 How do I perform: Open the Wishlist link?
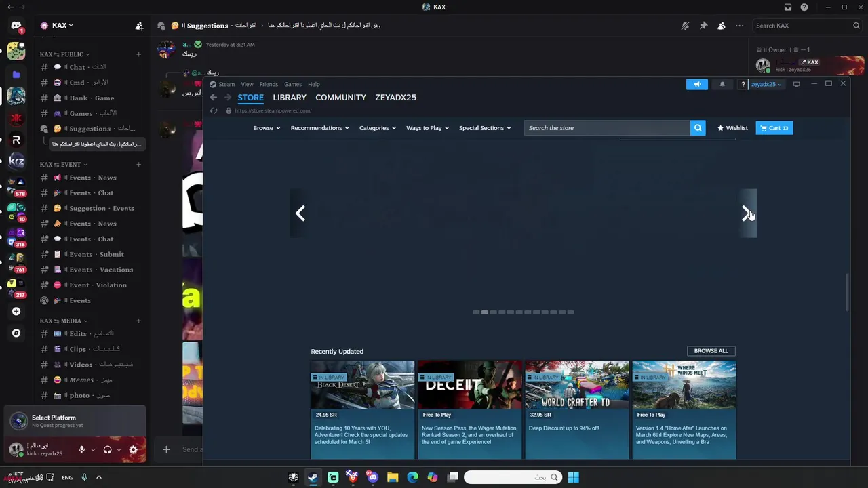732,128
